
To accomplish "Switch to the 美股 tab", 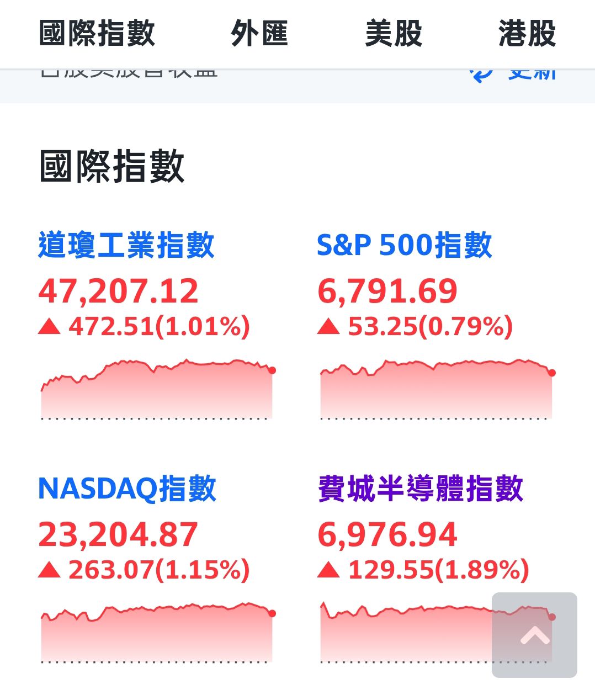I will (394, 33).
